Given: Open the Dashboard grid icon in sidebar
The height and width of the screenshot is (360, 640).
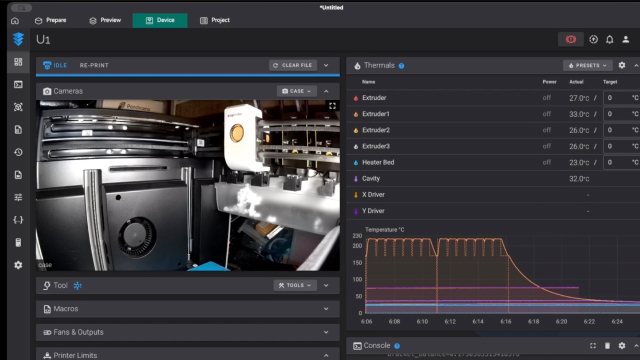Looking at the screenshot, I should coord(18,62).
